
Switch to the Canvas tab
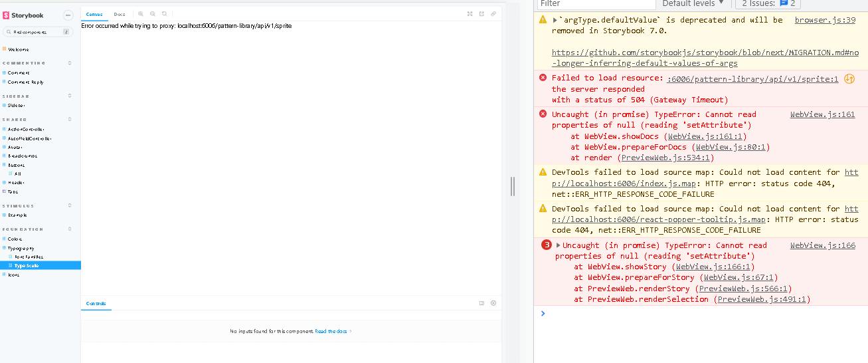coord(94,14)
